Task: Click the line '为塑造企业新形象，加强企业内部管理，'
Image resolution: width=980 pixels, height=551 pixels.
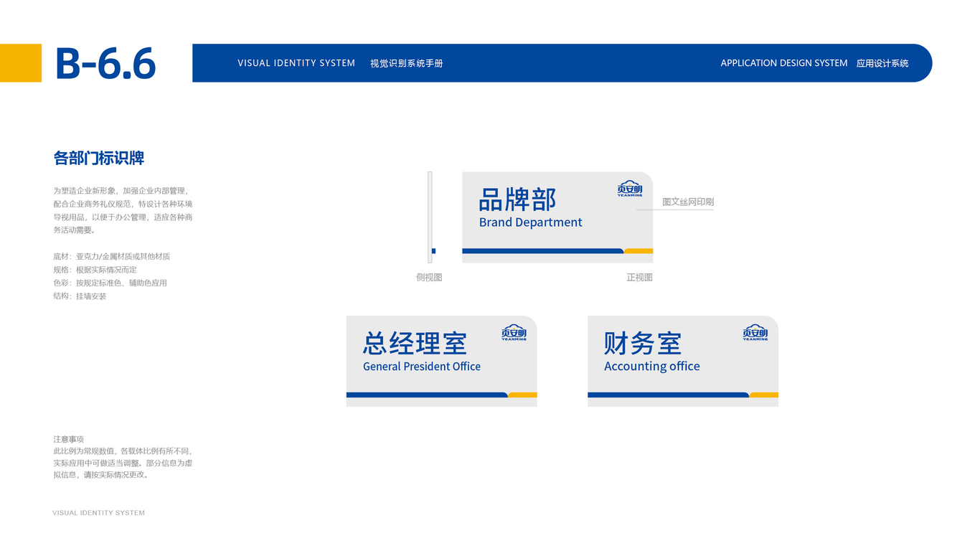Action: pos(123,191)
